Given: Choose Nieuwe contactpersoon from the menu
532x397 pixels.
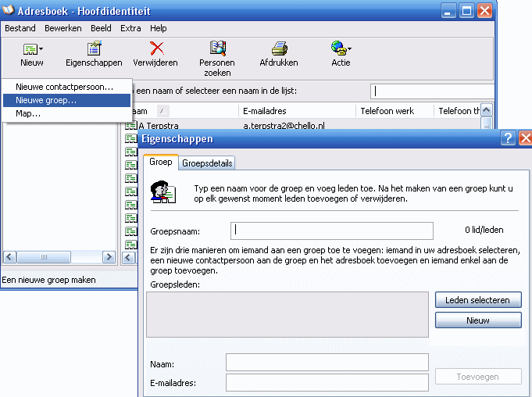Looking at the screenshot, I should 65,87.
